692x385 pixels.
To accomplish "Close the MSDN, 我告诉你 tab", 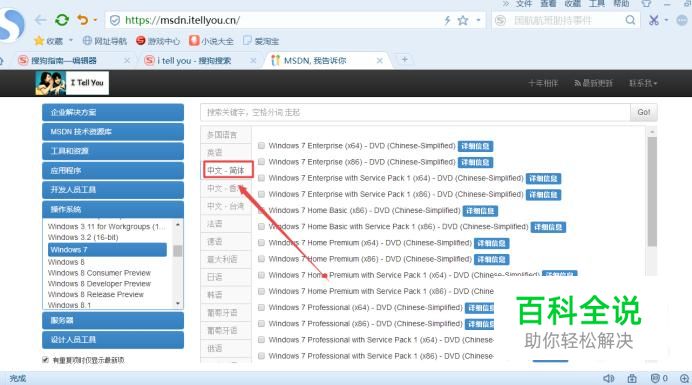I will tap(380, 60).
